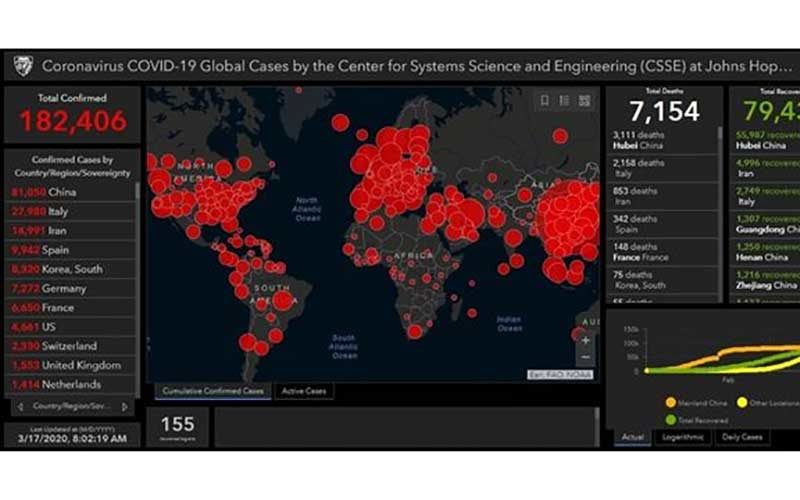
Task: Click the Total Confirmed 182,406 figure
Action: (x=72, y=121)
